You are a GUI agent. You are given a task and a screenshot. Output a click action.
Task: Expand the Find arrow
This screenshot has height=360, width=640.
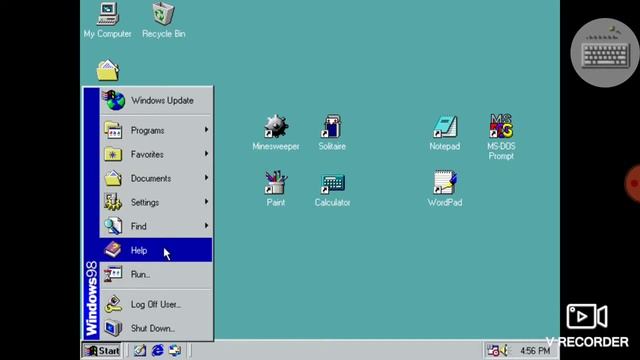point(207,225)
